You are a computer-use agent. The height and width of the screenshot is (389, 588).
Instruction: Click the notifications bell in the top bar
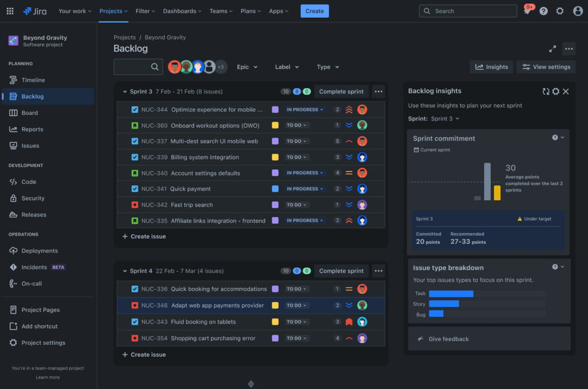coord(527,10)
